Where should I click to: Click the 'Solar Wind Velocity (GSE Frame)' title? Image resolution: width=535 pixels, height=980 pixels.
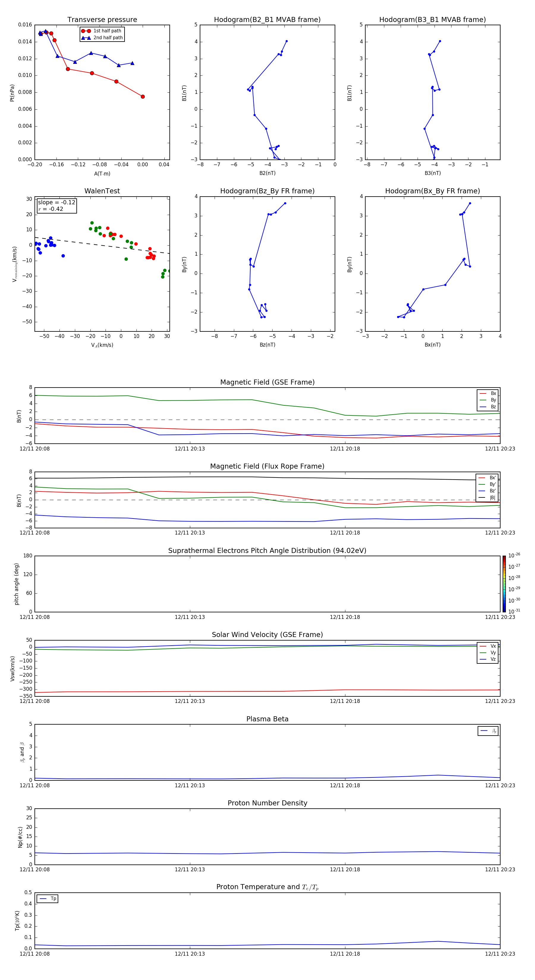pyautogui.click(x=267, y=635)
